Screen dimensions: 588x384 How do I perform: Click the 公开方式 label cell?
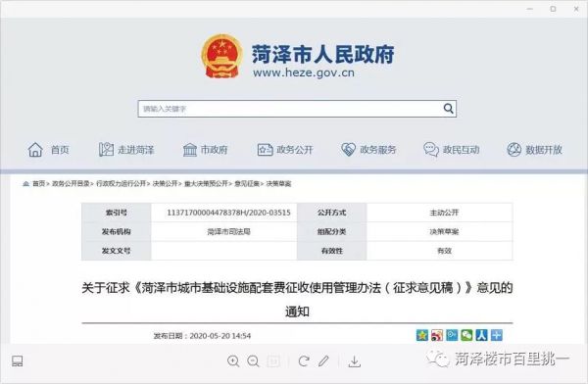(331, 213)
